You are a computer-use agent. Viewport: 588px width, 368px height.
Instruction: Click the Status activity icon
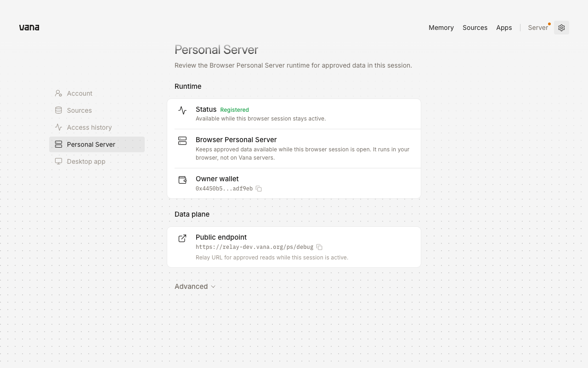(182, 110)
